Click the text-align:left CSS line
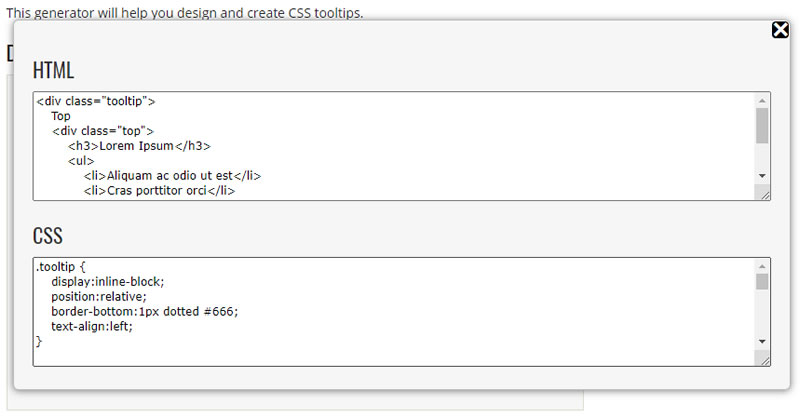The width and height of the screenshot is (800, 418). [x=91, y=326]
